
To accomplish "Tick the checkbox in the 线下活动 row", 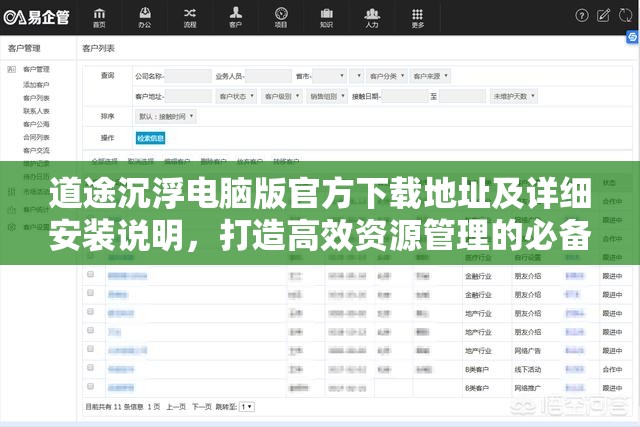I will (91, 368).
